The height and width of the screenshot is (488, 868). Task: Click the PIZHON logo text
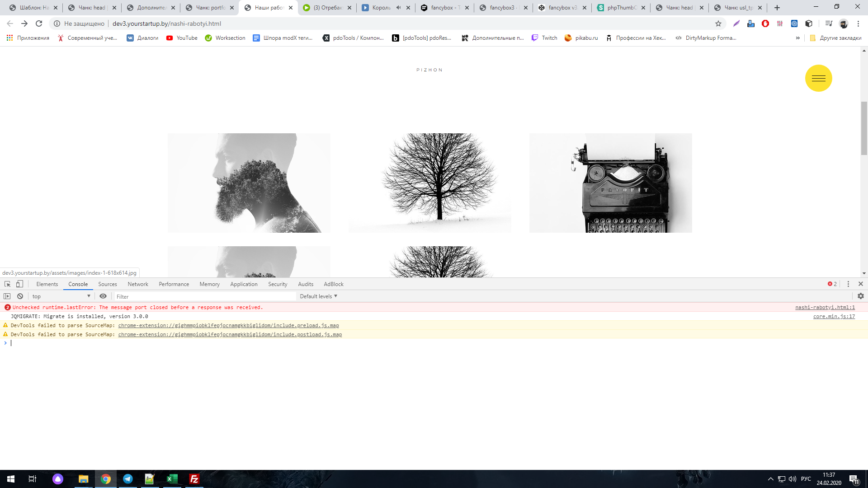coord(429,70)
